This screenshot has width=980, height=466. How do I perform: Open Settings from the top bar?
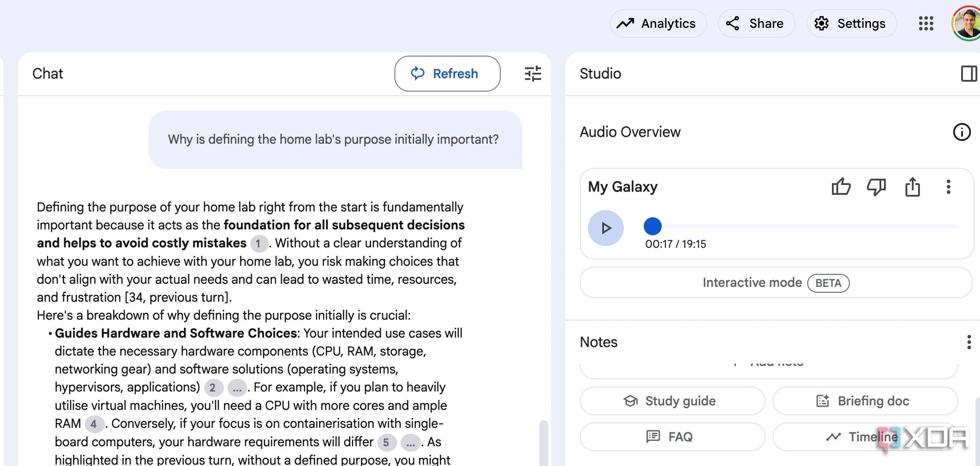tap(851, 23)
